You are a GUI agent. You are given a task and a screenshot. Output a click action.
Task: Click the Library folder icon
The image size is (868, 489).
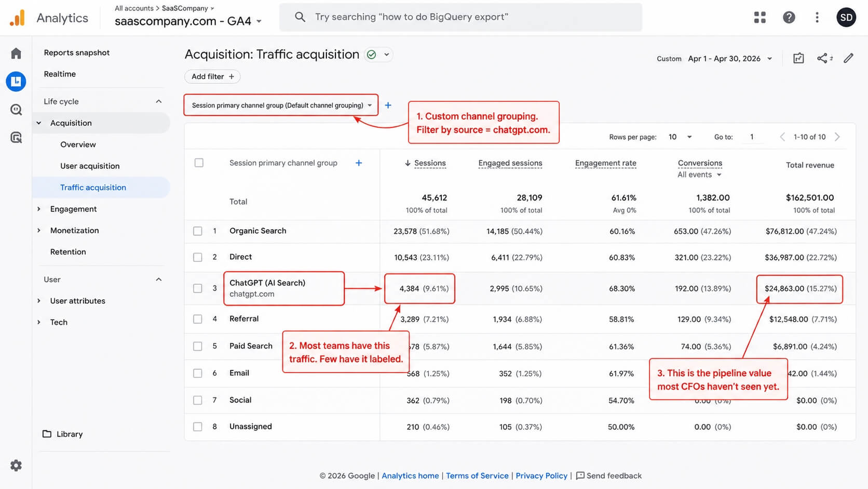coord(47,434)
